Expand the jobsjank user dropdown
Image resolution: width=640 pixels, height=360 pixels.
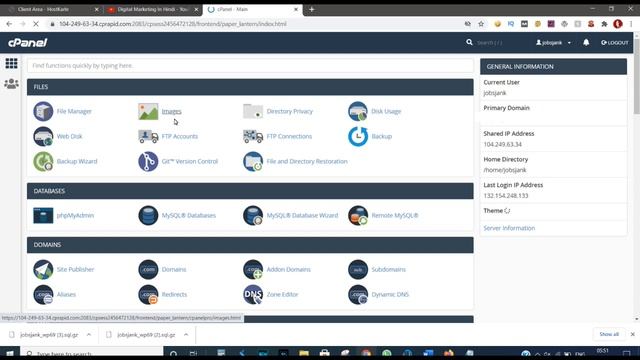553,42
